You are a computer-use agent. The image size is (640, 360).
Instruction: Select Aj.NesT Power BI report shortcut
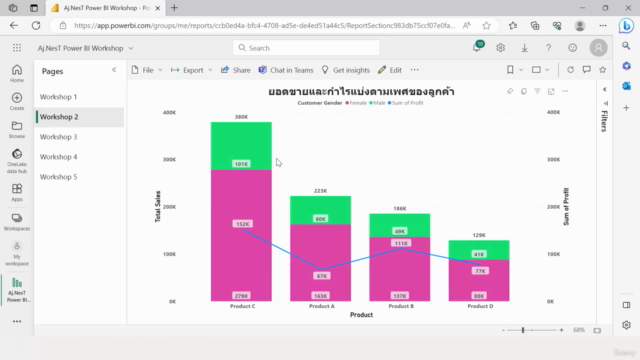(x=18, y=290)
